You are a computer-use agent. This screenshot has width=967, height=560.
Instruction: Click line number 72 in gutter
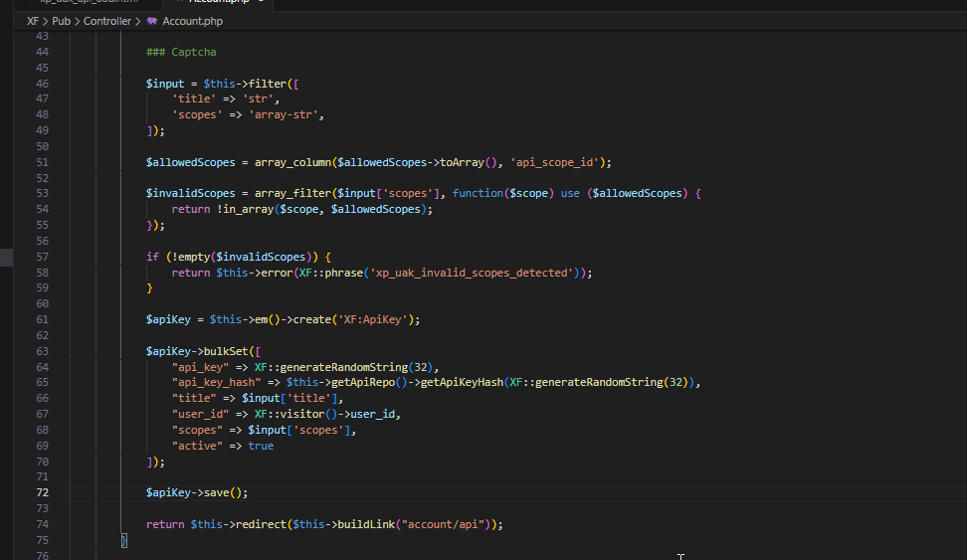coord(42,492)
